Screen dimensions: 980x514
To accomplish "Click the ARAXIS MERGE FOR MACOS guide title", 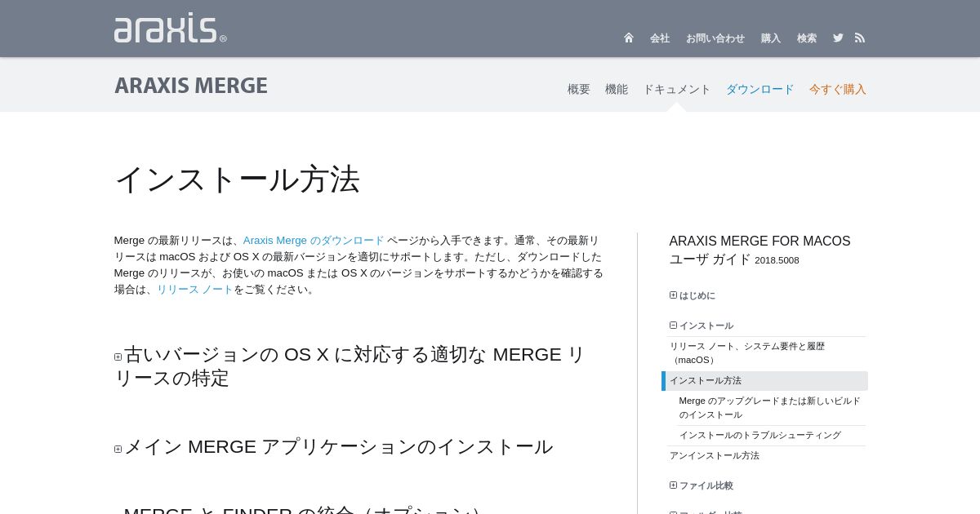I will point(759,241).
